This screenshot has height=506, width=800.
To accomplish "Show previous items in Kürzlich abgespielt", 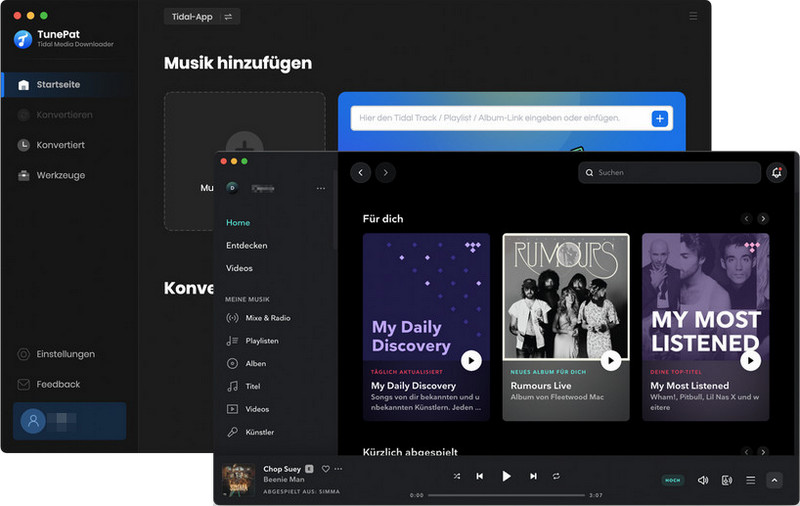I will (746, 451).
